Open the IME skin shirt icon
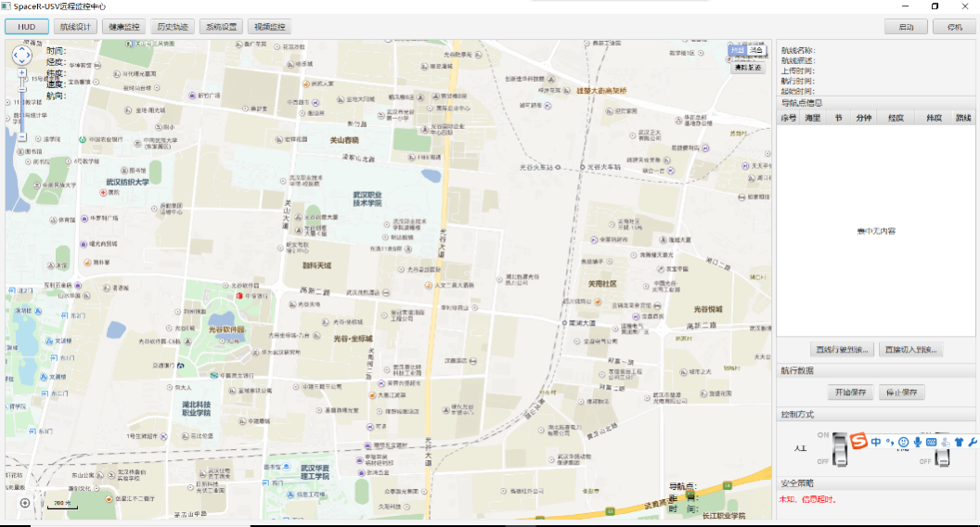The width and height of the screenshot is (980, 527). click(959, 442)
